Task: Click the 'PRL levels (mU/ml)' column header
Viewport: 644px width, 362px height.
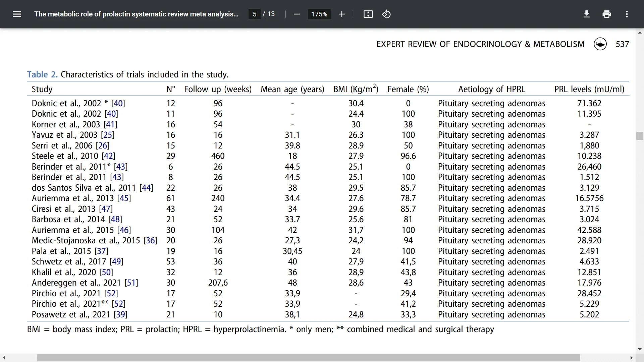Action: click(589, 89)
